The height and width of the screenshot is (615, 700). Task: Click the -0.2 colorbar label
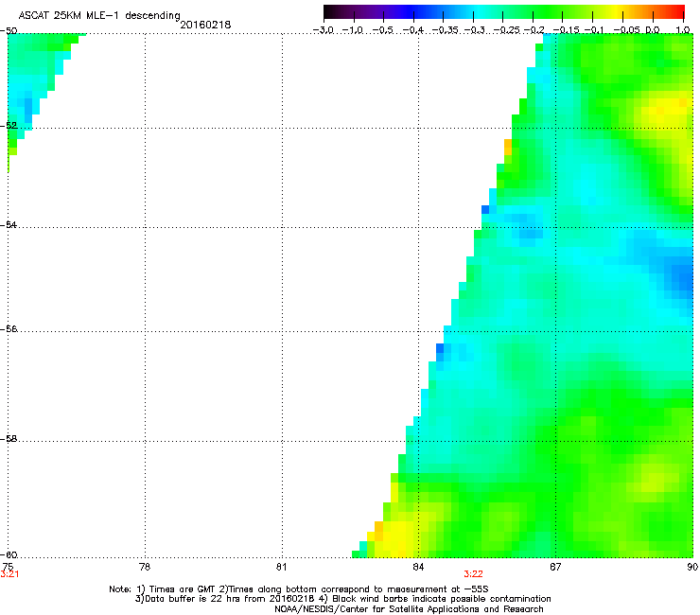(534, 30)
